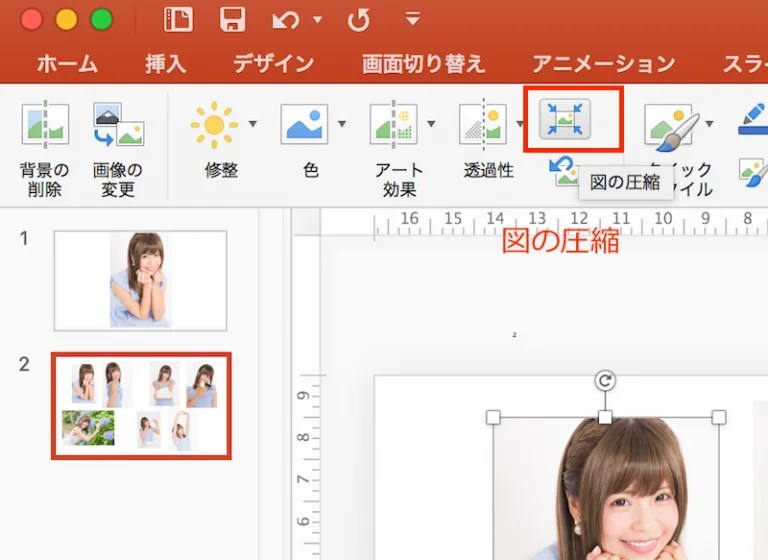Expand the Undo history dropdown arrow

[x=317, y=20]
